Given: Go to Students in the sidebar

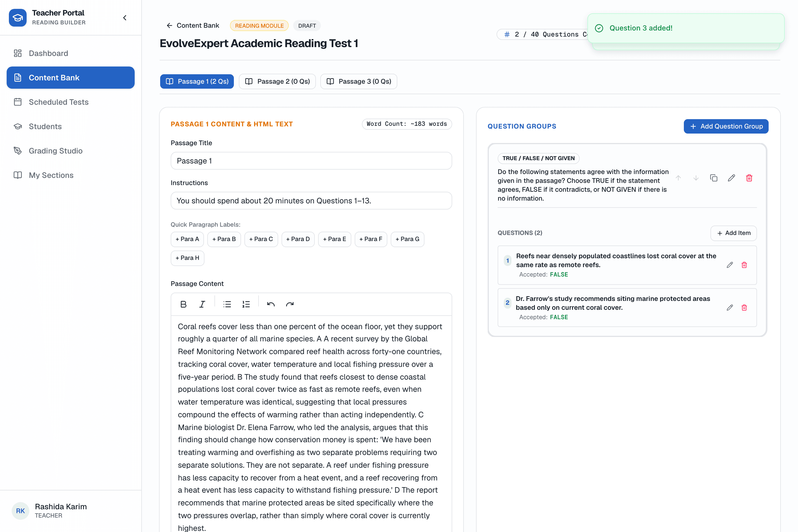Looking at the screenshot, I should pos(71,127).
